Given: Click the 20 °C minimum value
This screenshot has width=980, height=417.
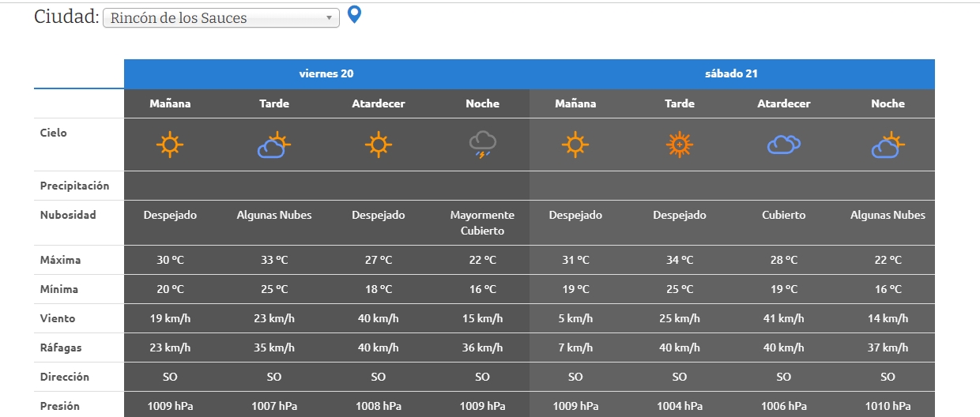Looking at the screenshot, I should (x=170, y=289).
